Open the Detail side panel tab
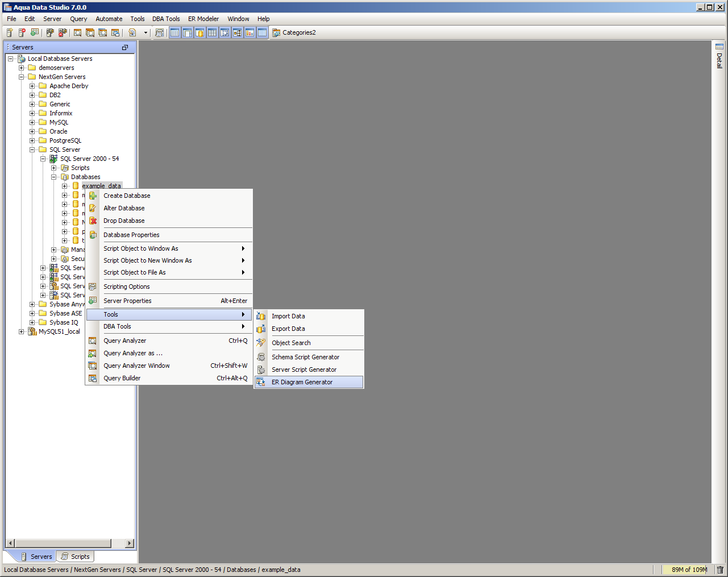This screenshot has height=577, width=728. (719, 56)
